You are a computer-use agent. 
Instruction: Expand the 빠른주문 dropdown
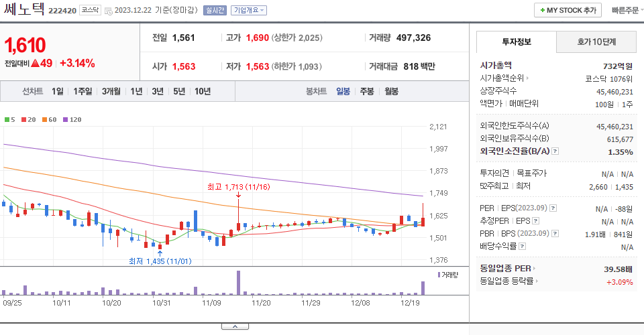(627, 10)
